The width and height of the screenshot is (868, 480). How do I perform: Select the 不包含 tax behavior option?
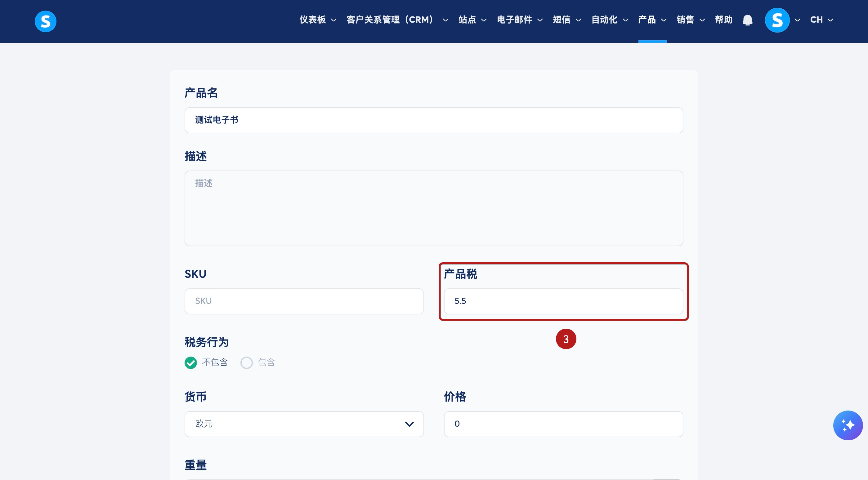click(x=191, y=363)
